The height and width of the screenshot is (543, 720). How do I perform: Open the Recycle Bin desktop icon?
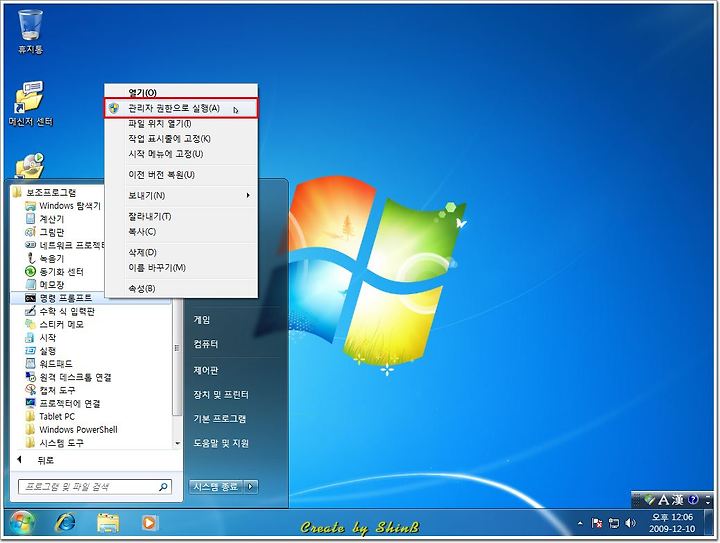(x=30, y=31)
